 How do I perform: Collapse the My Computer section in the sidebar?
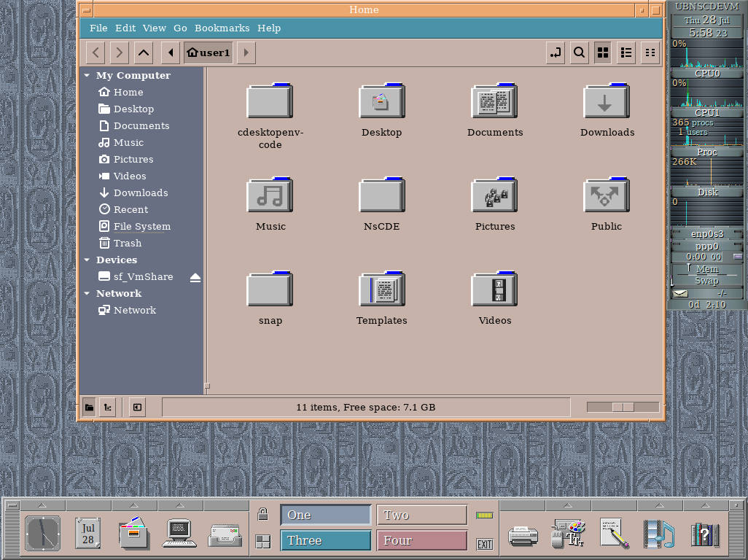86,75
